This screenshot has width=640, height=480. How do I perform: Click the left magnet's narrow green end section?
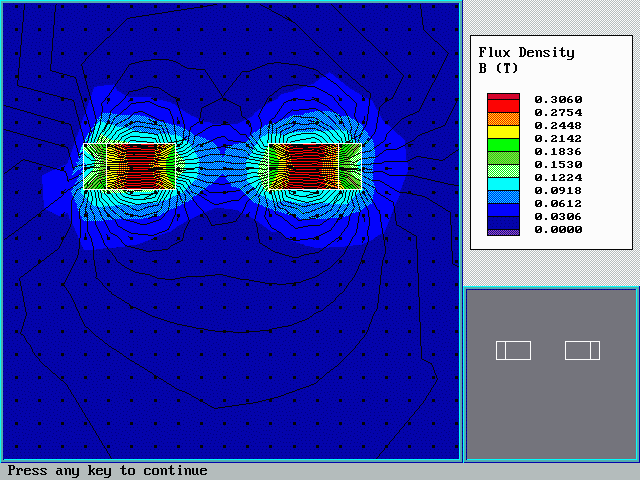click(95, 167)
